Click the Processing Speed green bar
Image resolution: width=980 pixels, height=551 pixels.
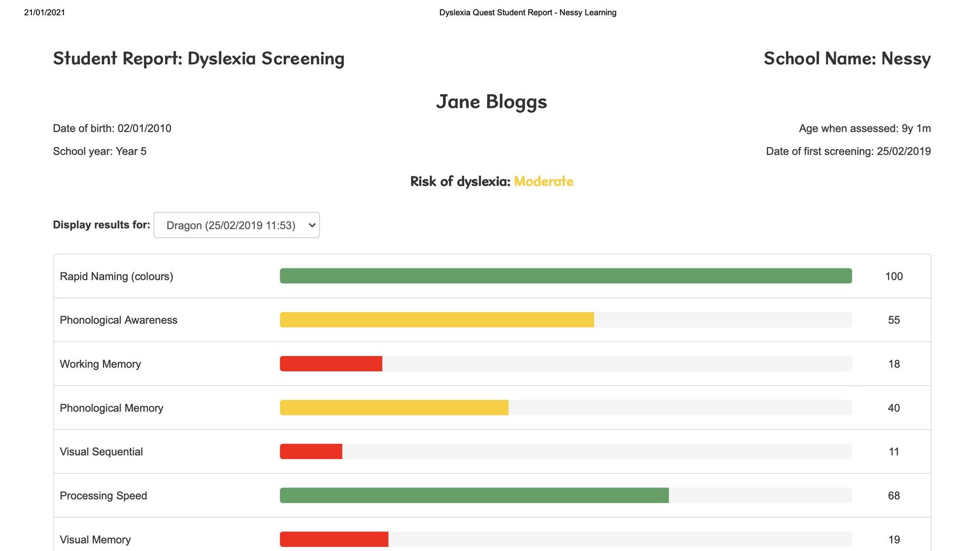click(x=474, y=495)
